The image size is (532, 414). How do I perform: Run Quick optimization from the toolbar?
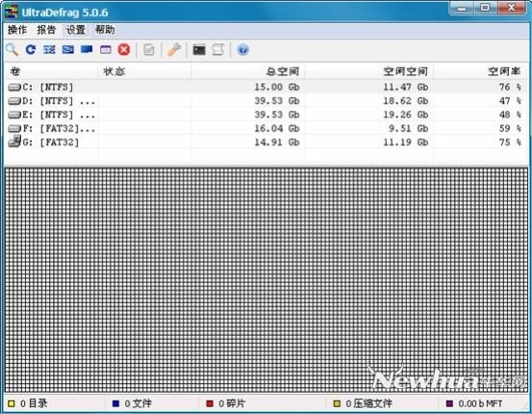pyautogui.click(x=68, y=50)
